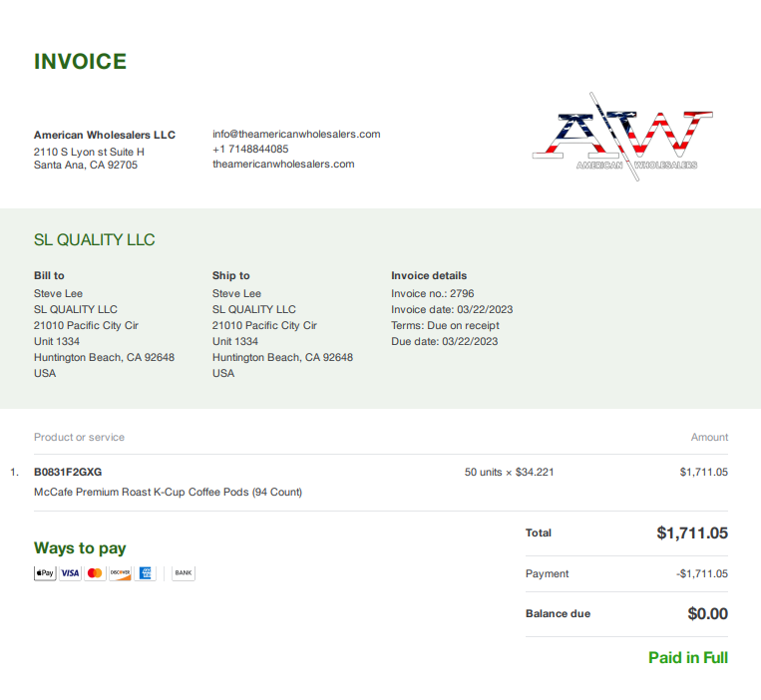
Task: Click Invoice date: 03/22/2023
Action: click(452, 309)
